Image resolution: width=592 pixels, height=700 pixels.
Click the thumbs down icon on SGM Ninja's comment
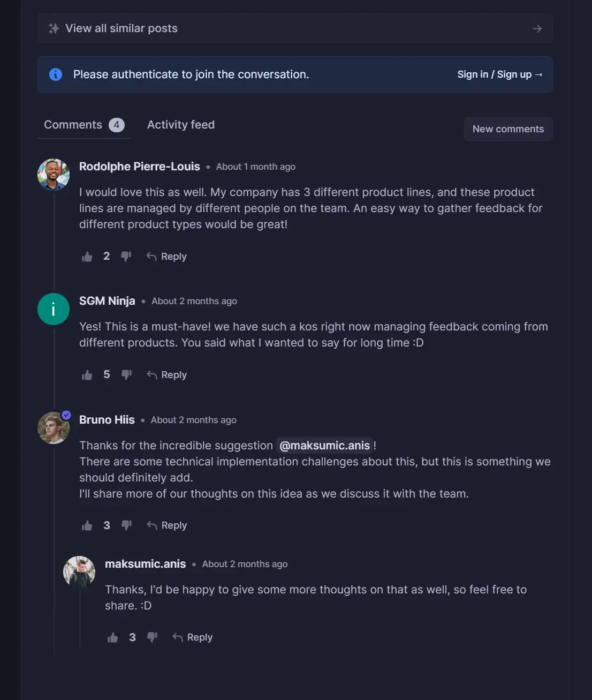(x=126, y=374)
